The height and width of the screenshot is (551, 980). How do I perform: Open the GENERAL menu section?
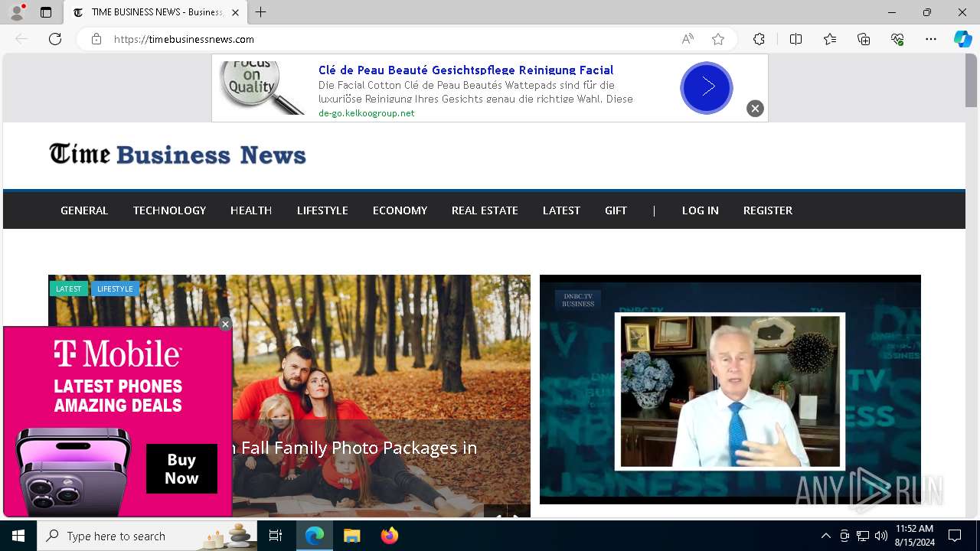coord(84,210)
